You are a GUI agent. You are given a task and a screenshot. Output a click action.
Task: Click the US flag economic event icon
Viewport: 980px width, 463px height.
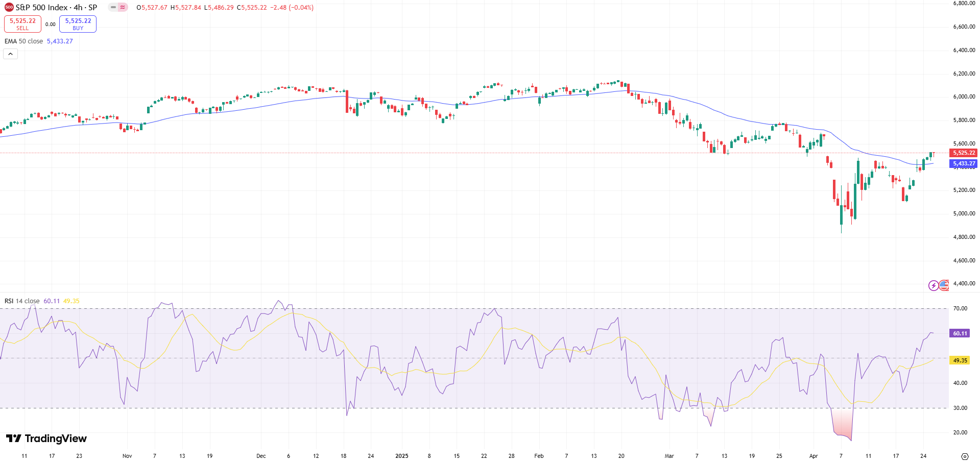click(944, 285)
